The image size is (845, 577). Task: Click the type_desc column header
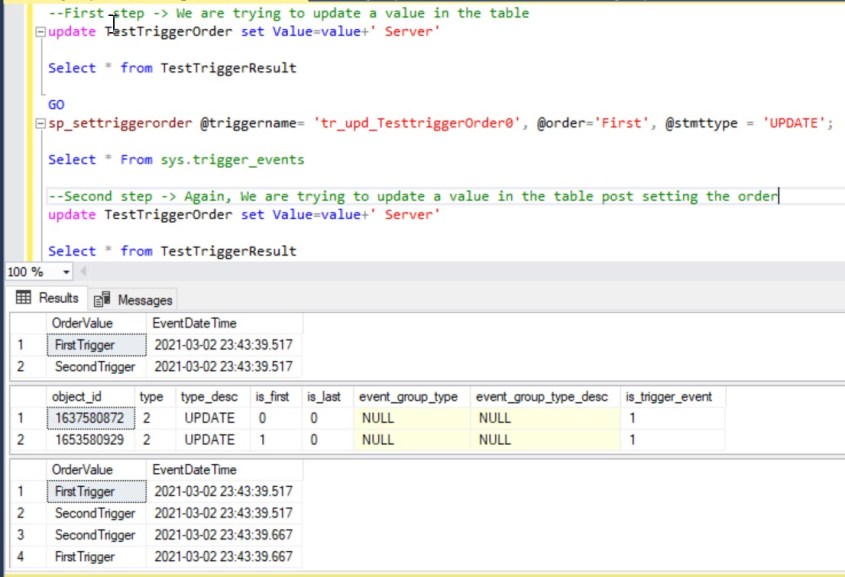pos(207,396)
